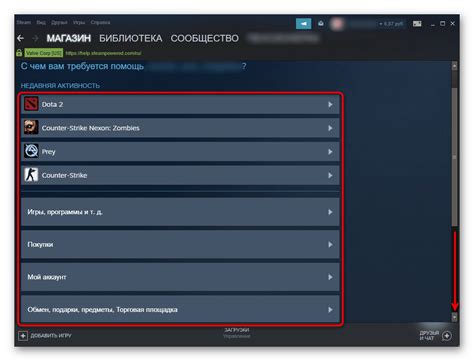Click the Dota 2 game icon

pyautogui.click(x=31, y=104)
